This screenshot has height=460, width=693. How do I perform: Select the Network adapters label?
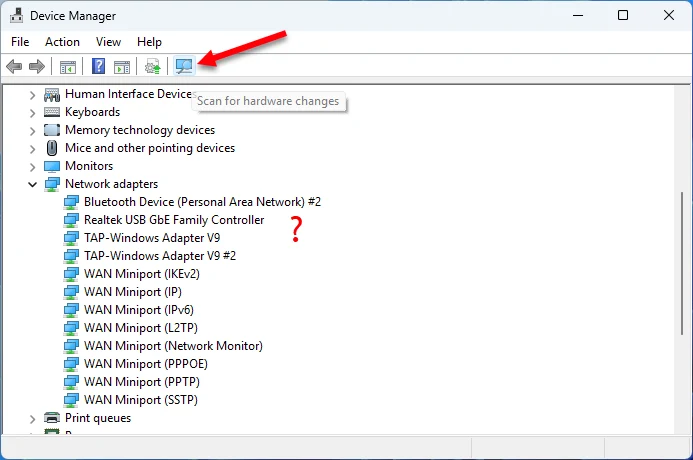click(111, 184)
